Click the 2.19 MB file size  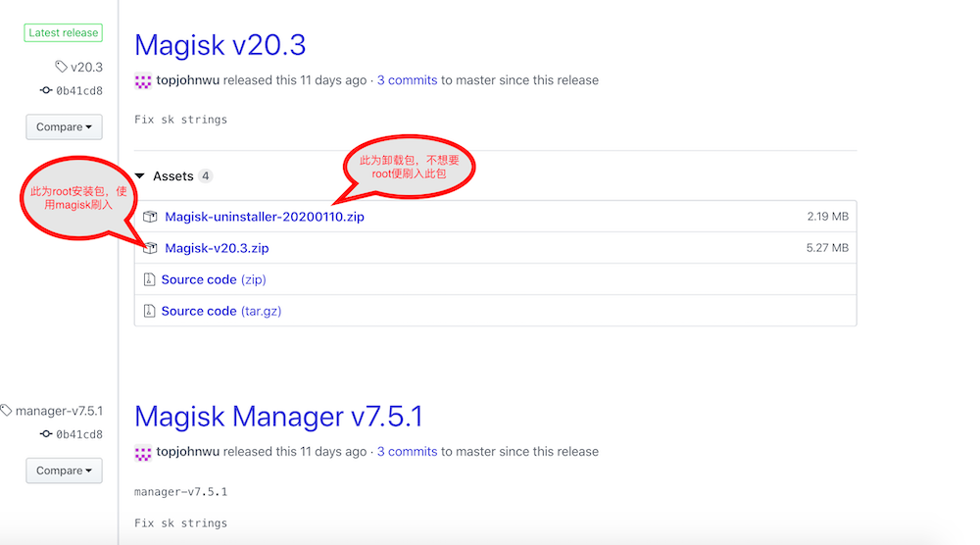point(827,217)
